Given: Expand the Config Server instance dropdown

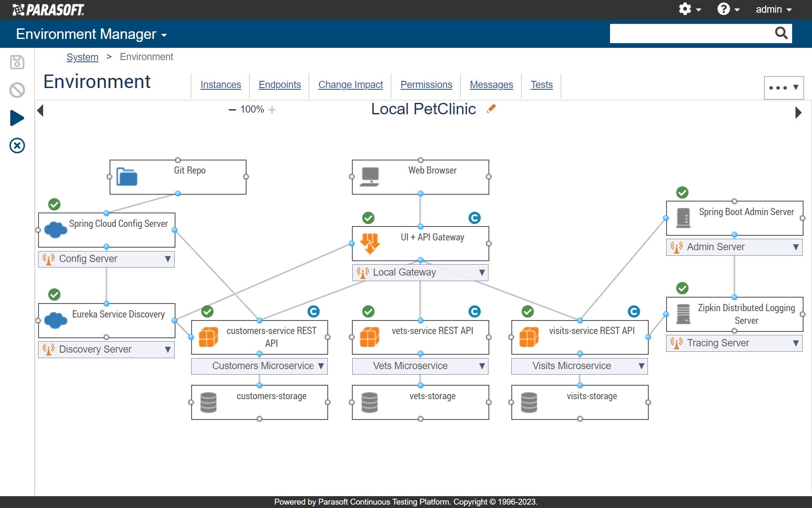Looking at the screenshot, I should [x=167, y=259].
